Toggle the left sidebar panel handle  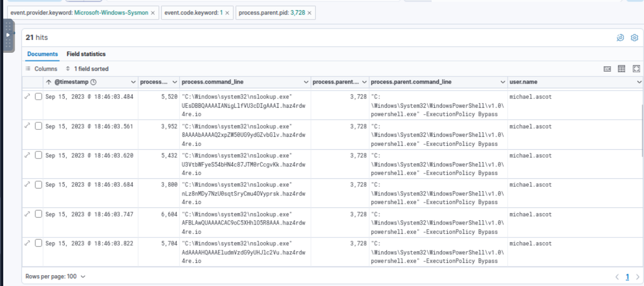8,35
